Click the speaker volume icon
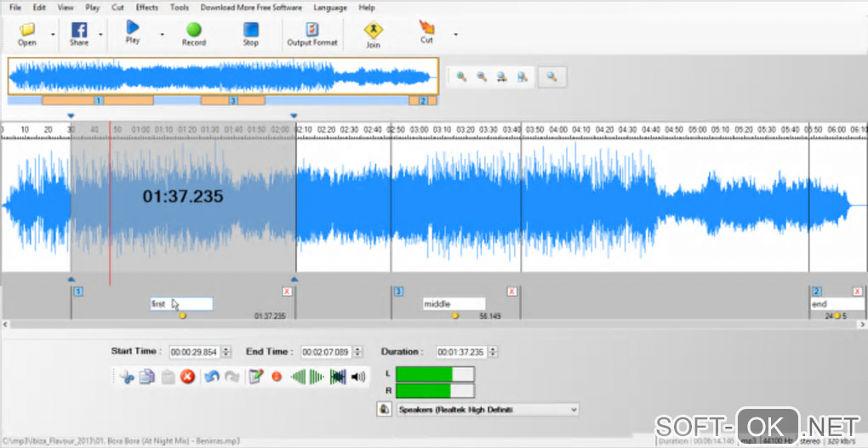Image resolution: width=868 pixels, height=448 pixels. [x=358, y=377]
